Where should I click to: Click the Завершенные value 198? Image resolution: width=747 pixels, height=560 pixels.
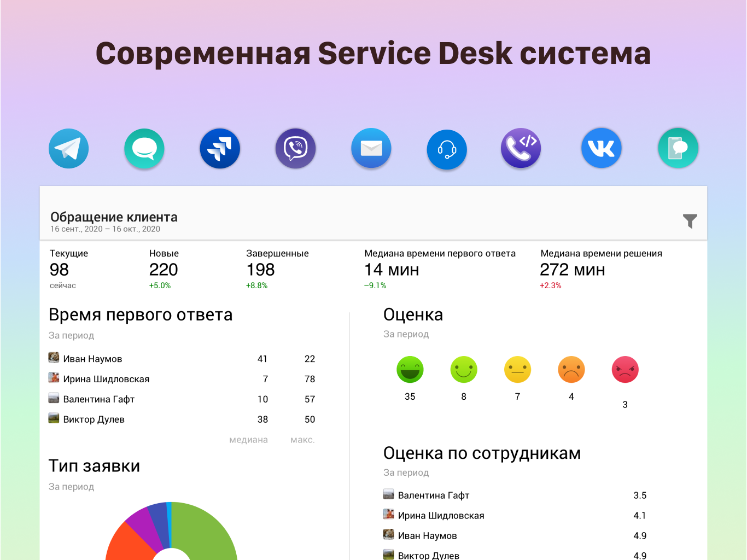click(x=260, y=270)
